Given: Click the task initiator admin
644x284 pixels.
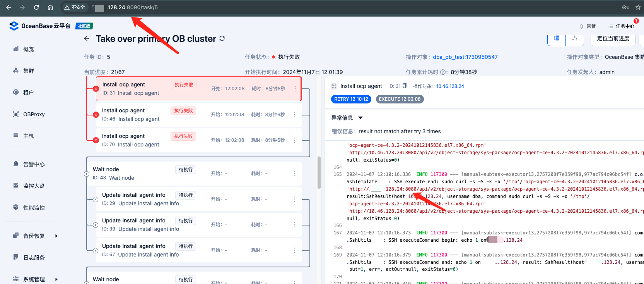Looking at the screenshot, I should [607, 72].
